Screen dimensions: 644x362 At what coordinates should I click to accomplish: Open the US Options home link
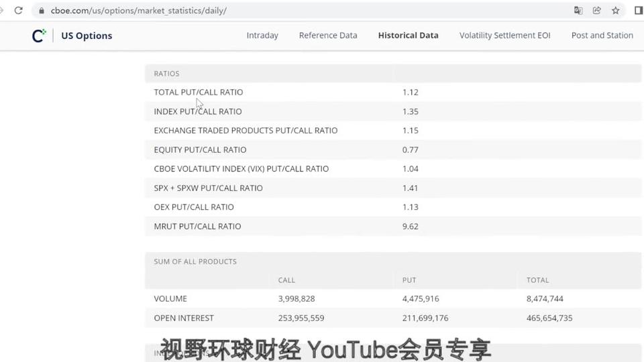click(87, 36)
